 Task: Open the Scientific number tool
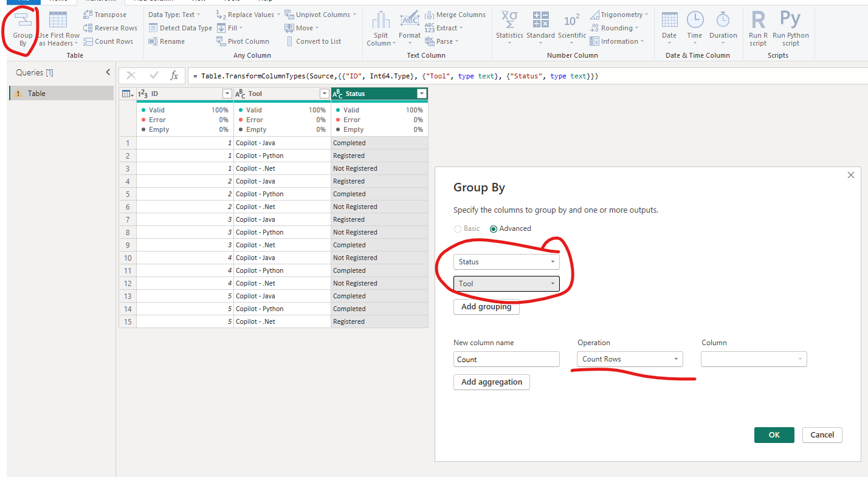(x=572, y=29)
